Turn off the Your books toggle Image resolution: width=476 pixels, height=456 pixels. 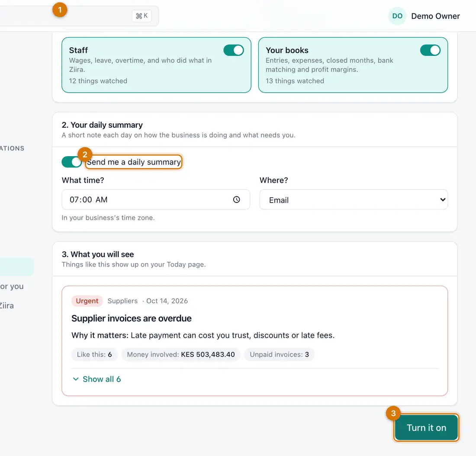[430, 50]
